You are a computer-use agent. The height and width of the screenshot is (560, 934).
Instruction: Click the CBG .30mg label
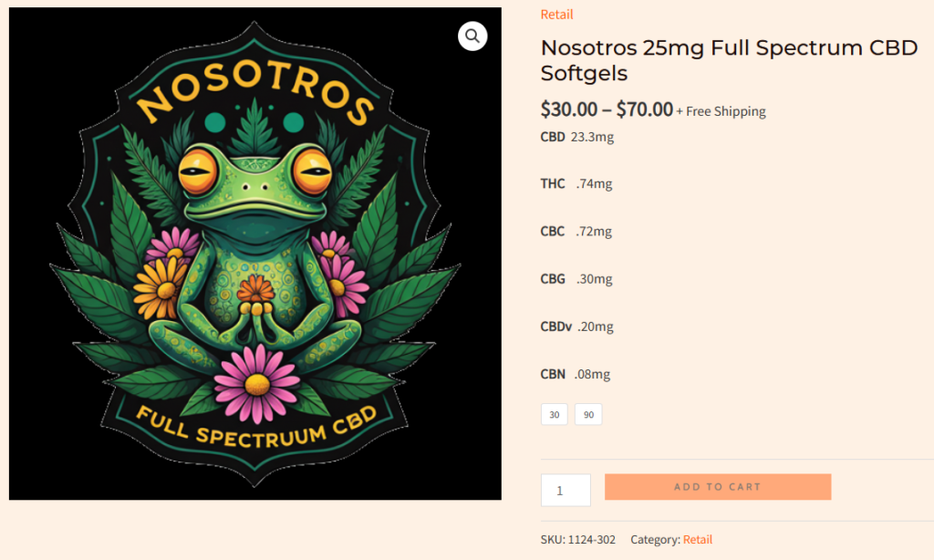tap(576, 279)
